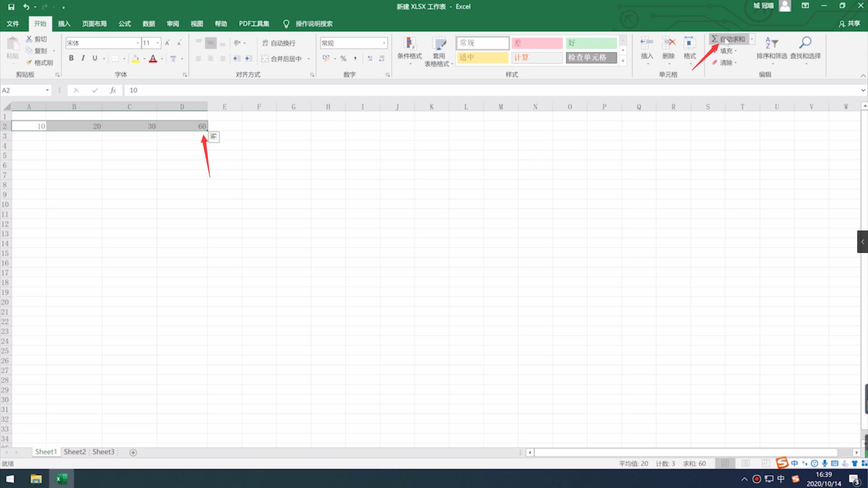Click Merge and Center (合并后居中)
The width and height of the screenshot is (868, 488).
[x=282, y=59]
